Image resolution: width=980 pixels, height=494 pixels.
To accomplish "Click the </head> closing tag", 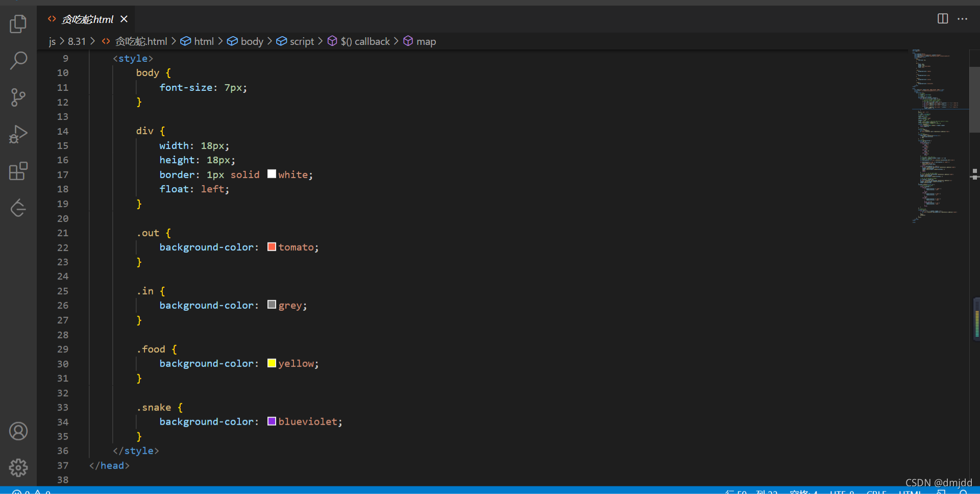I will (109, 465).
